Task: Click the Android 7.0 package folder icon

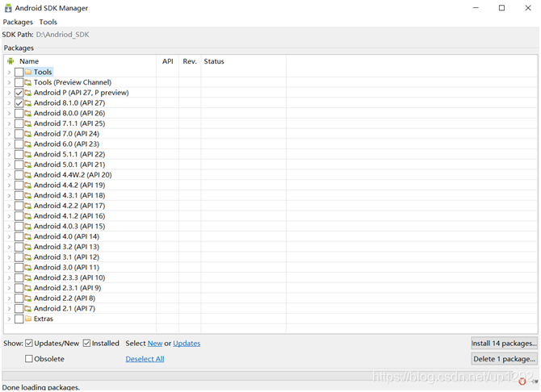Action: pos(28,134)
